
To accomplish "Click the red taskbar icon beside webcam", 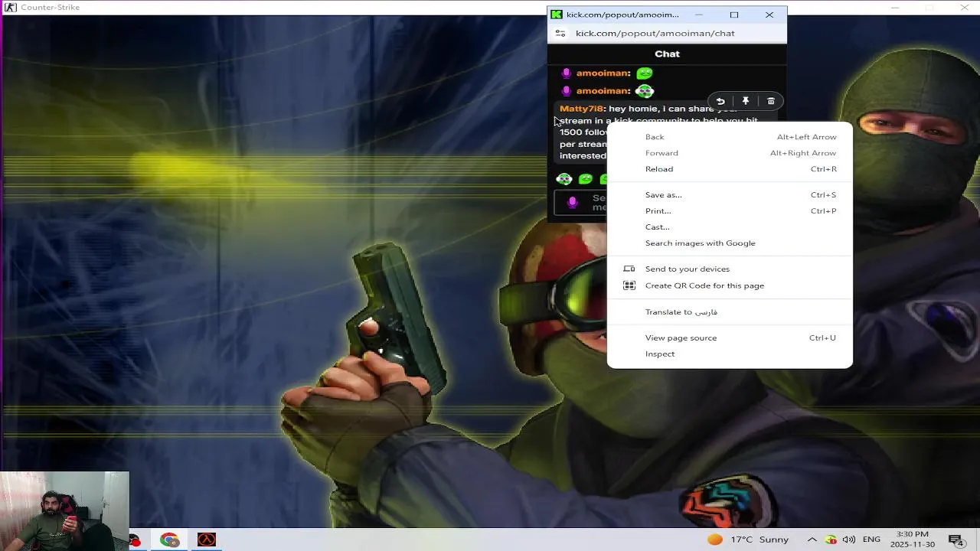I will [x=135, y=540].
